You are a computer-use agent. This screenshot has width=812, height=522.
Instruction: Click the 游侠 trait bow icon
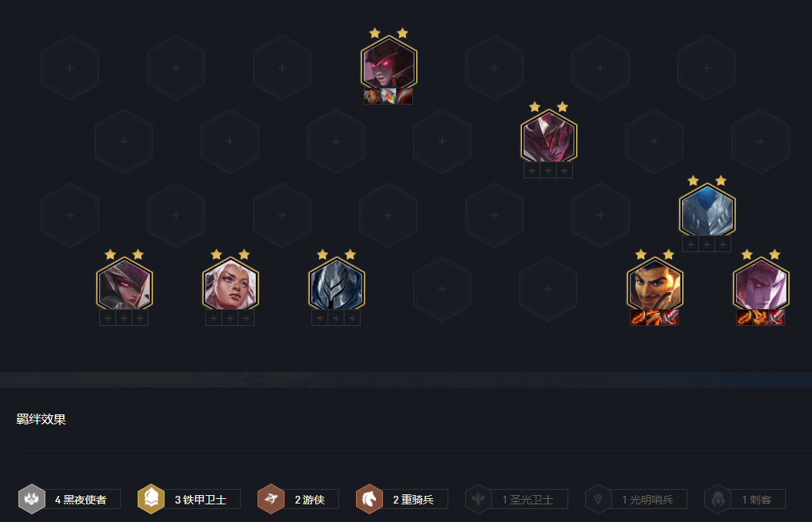(x=271, y=499)
